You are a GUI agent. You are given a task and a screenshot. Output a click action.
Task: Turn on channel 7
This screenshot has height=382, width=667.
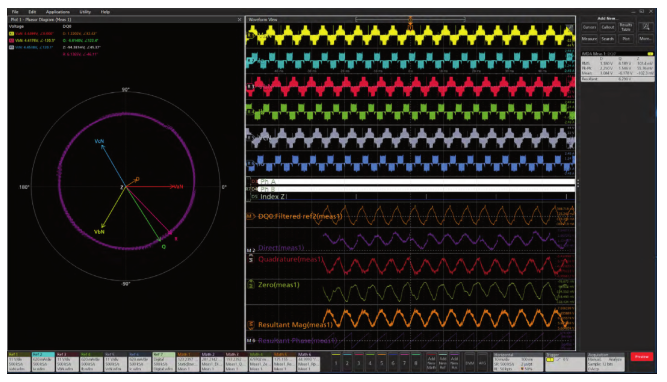[x=405, y=362]
